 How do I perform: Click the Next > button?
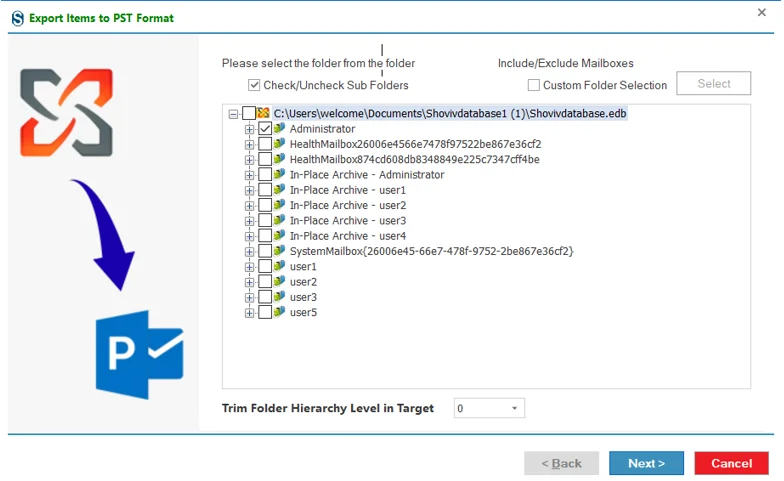[x=646, y=464]
